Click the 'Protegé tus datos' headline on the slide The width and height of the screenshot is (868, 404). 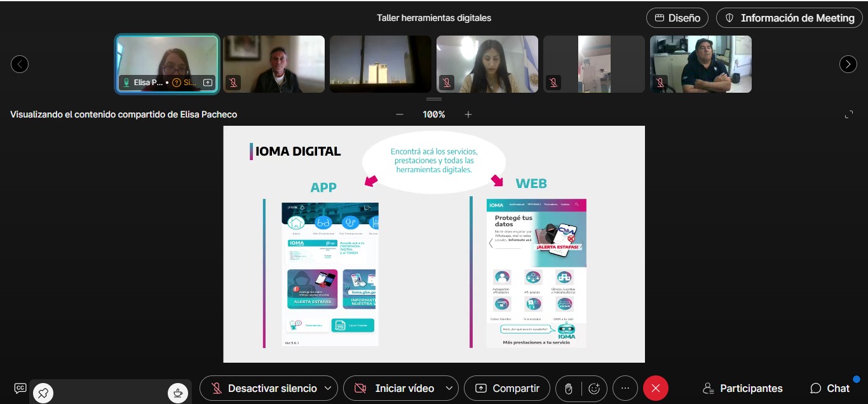513,222
